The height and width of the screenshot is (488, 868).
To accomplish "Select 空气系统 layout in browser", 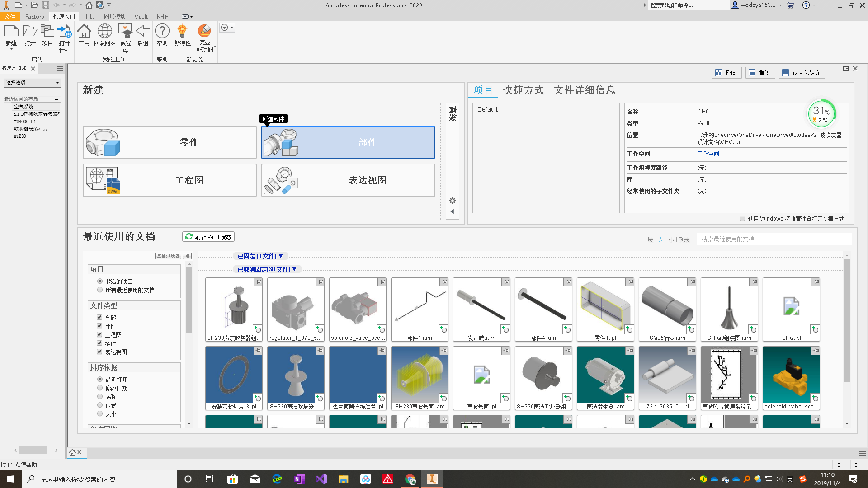I will pyautogui.click(x=24, y=107).
